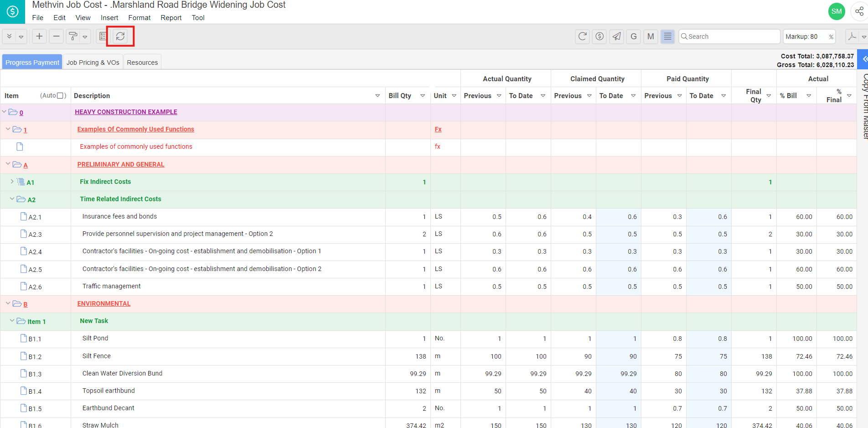Collapse the A2 Time Related Indirect Costs group
Image resolution: width=868 pixels, height=428 pixels.
click(x=12, y=199)
